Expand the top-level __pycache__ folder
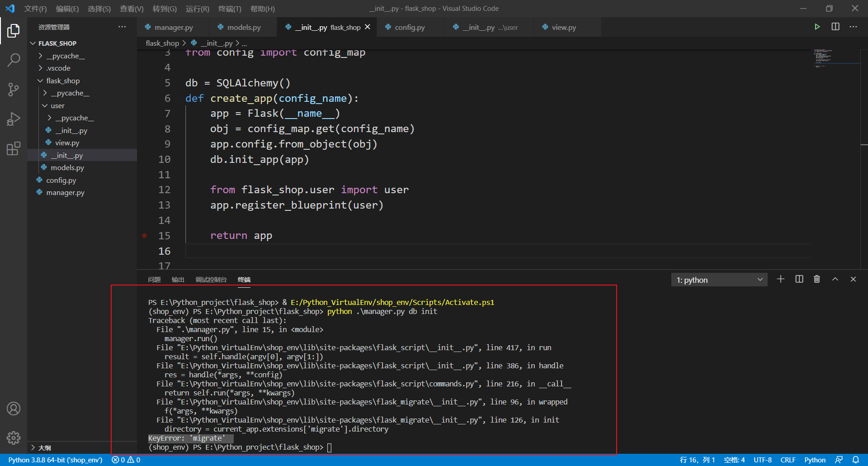 40,56
